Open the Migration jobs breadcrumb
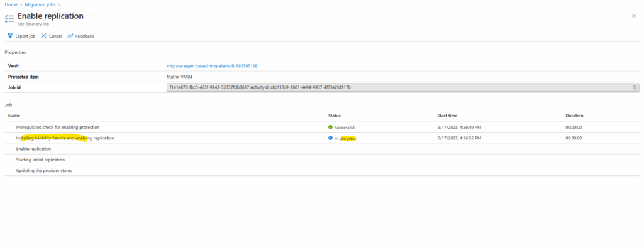This screenshot has height=245, width=644. click(40, 4)
